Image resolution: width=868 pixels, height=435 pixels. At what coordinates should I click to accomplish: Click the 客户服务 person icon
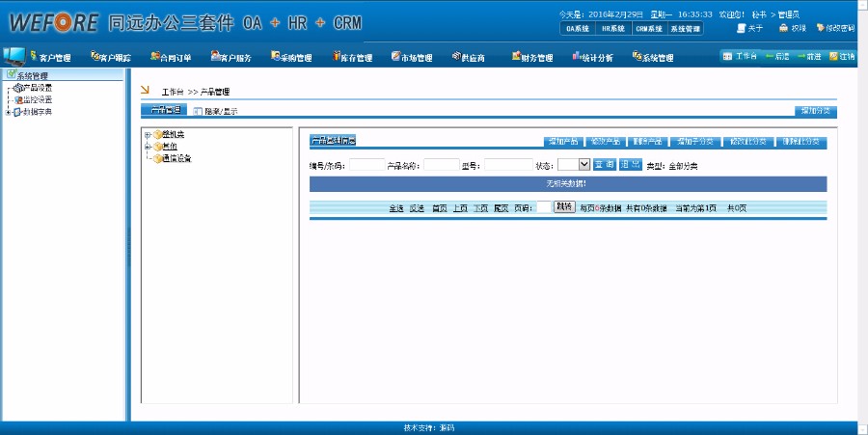pyautogui.click(x=215, y=55)
